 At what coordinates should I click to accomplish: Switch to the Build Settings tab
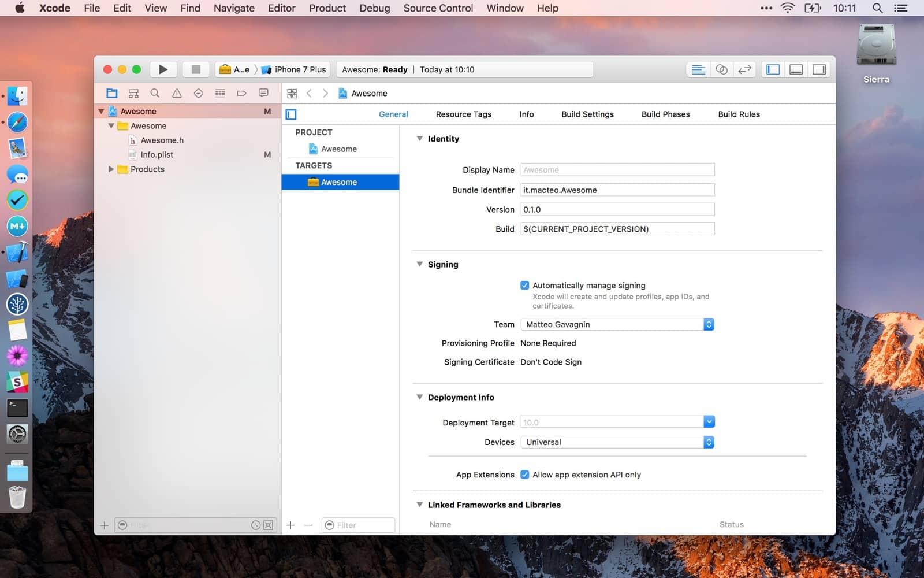pos(587,114)
